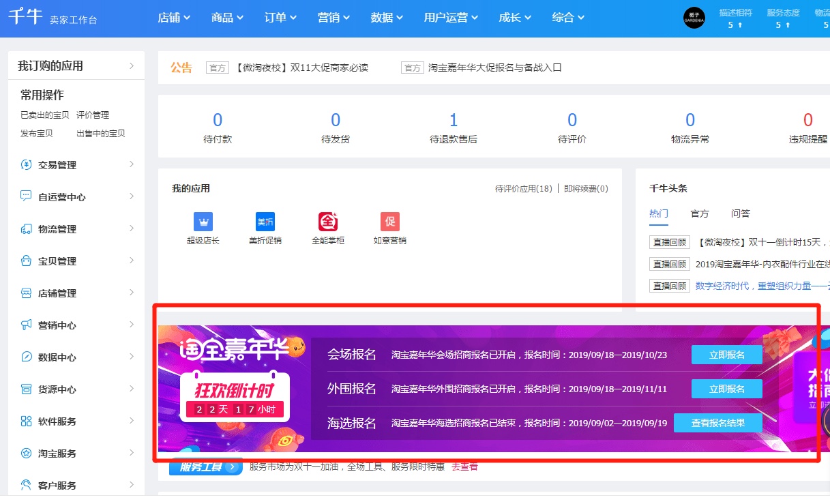Image resolution: width=830 pixels, height=504 pixels.
Task: Click the 狂欢倒计时 countdown widget
Action: pyautogui.click(x=235, y=397)
